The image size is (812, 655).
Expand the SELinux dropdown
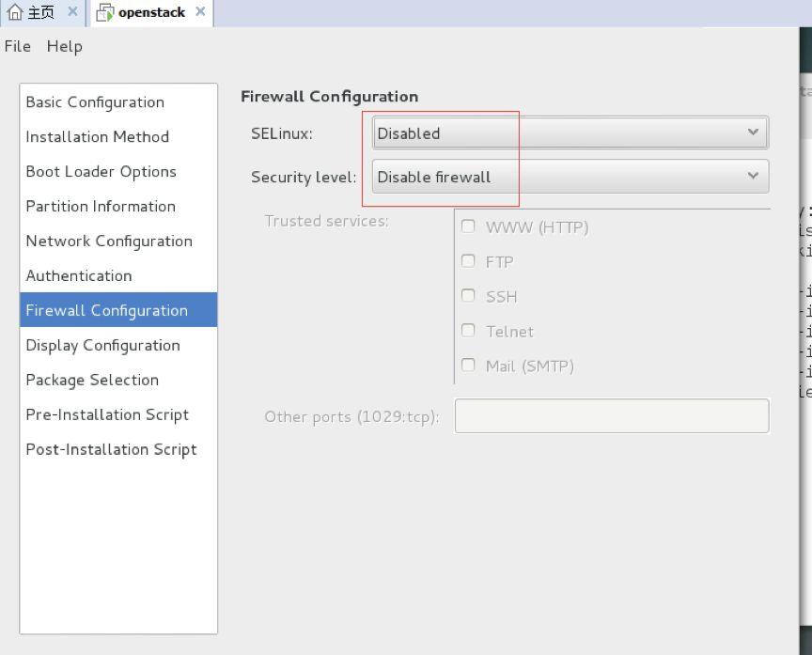[x=570, y=133]
